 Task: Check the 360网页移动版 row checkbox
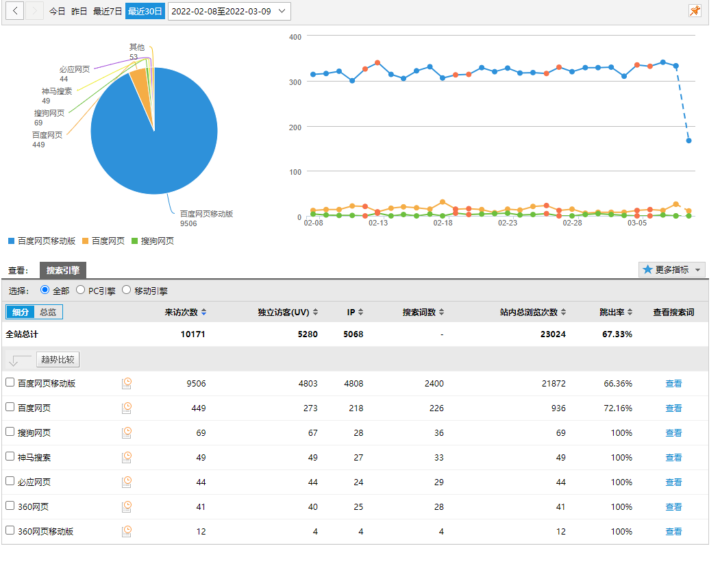10,531
